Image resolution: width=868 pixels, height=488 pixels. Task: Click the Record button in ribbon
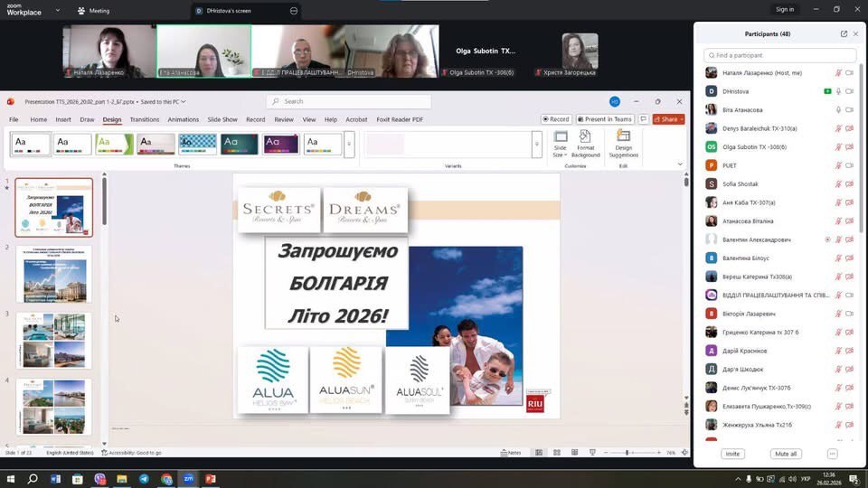pyautogui.click(x=556, y=119)
